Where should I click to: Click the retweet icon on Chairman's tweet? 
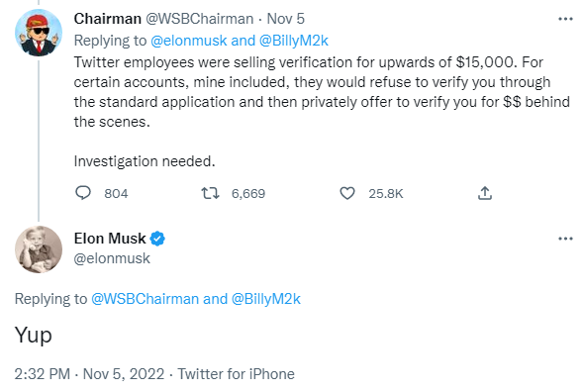(x=210, y=193)
